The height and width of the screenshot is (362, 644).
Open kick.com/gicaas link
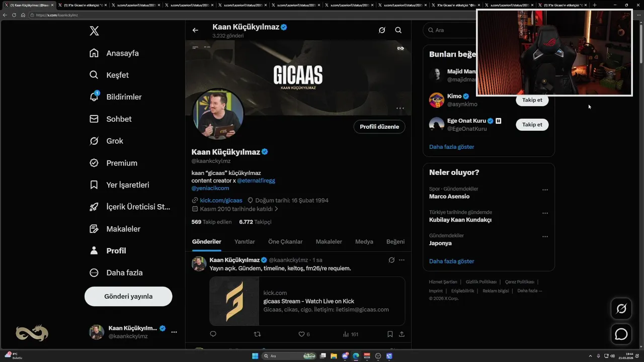(221, 200)
